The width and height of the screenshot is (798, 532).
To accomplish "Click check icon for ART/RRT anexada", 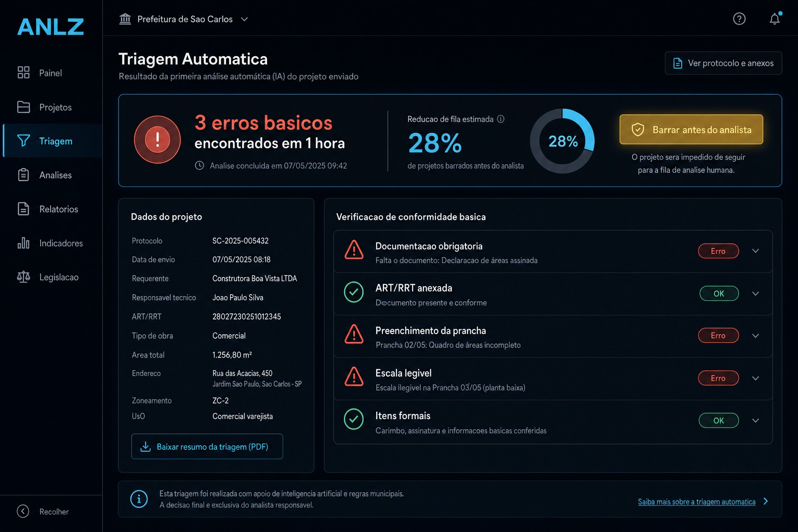I will click(x=354, y=292).
